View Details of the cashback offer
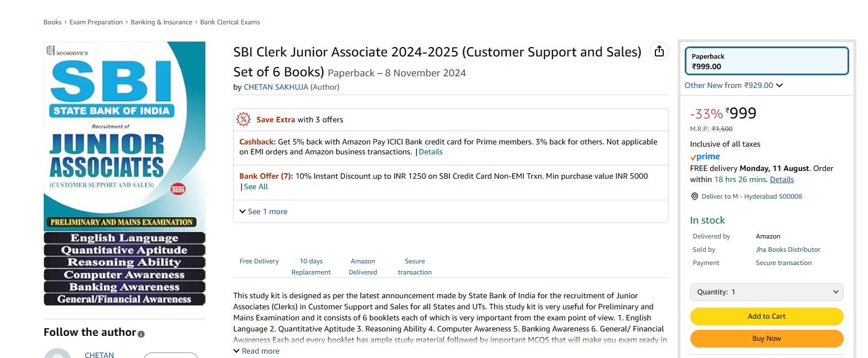 coord(431,152)
